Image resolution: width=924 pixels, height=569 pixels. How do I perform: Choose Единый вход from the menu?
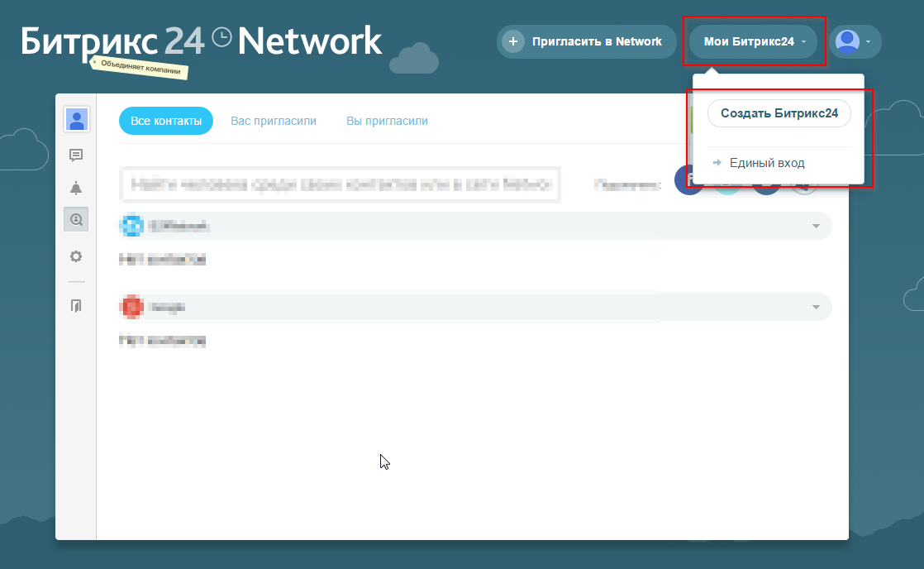click(x=767, y=163)
